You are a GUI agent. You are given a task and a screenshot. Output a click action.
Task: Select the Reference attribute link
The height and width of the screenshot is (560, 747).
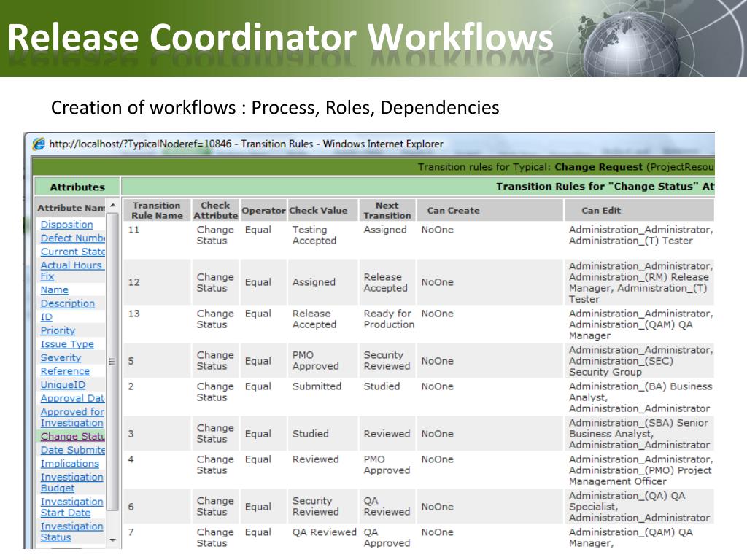coord(65,371)
